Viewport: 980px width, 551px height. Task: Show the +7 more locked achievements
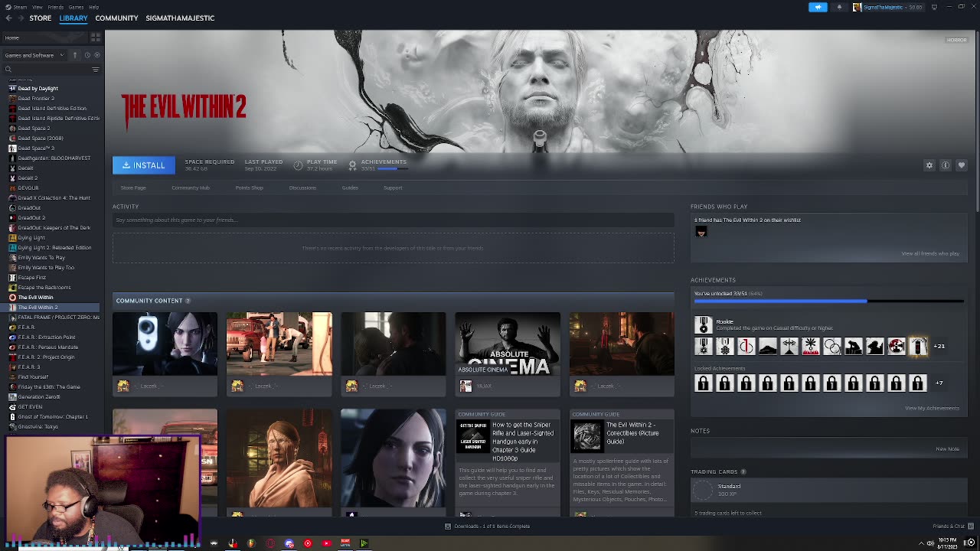(939, 383)
